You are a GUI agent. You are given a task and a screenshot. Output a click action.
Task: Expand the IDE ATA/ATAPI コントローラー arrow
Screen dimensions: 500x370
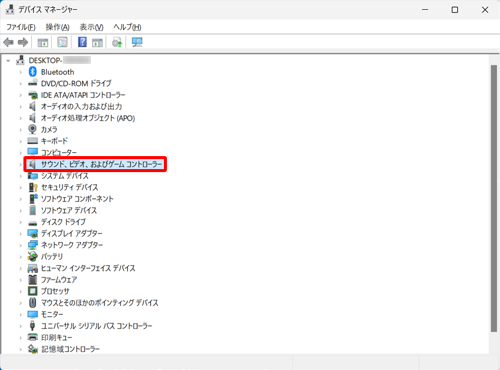21,95
